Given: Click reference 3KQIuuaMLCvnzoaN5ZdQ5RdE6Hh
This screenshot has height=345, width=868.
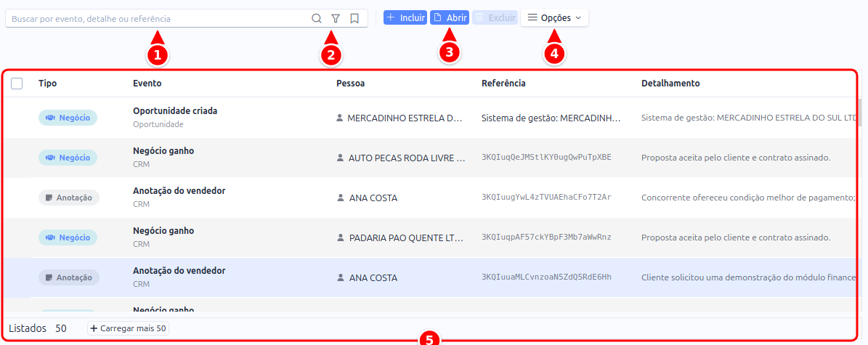Looking at the screenshot, I should [x=546, y=277].
